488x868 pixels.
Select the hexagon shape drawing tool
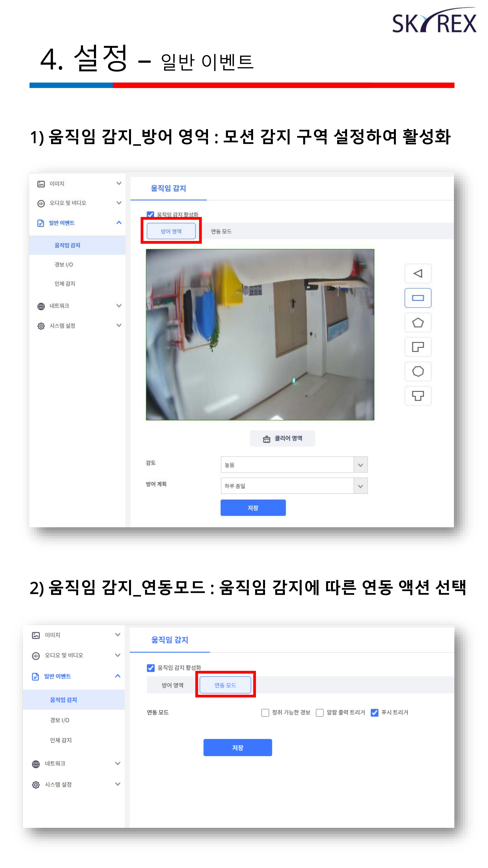[418, 371]
